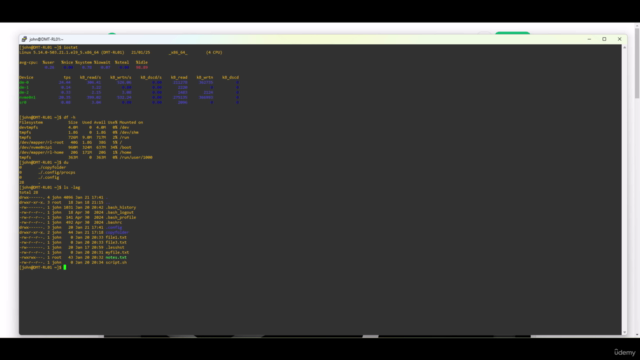Click the terminal scrollbar up arrow
This screenshot has height=360, width=640.
624,48
